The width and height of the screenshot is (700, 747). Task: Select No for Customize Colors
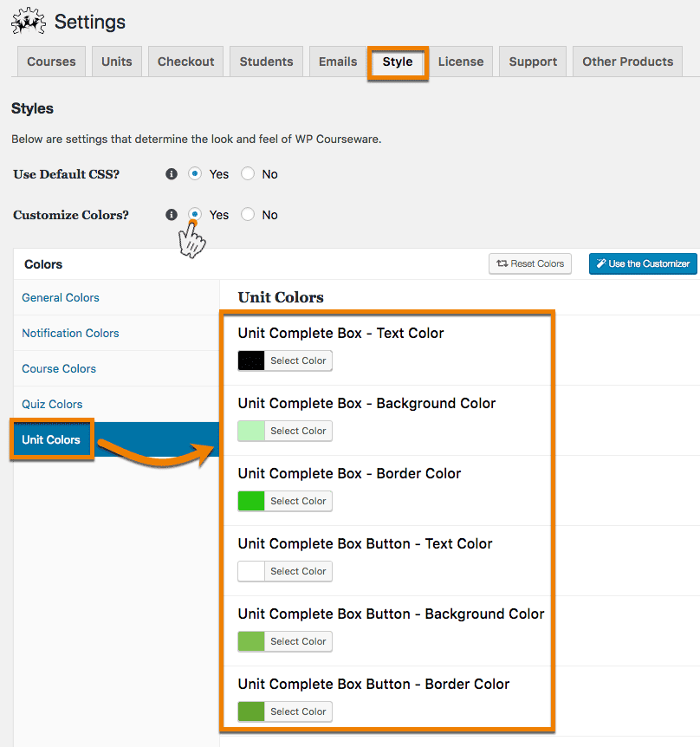pos(248,214)
